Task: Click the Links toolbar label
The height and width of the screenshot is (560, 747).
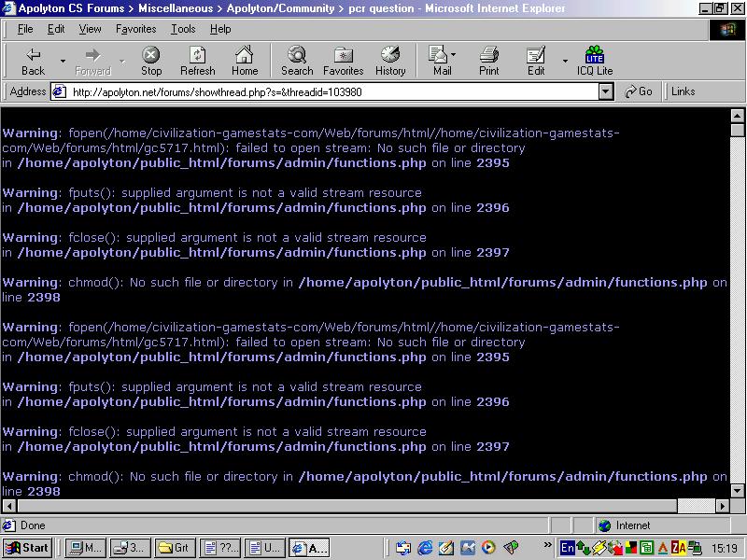Action: [x=684, y=91]
